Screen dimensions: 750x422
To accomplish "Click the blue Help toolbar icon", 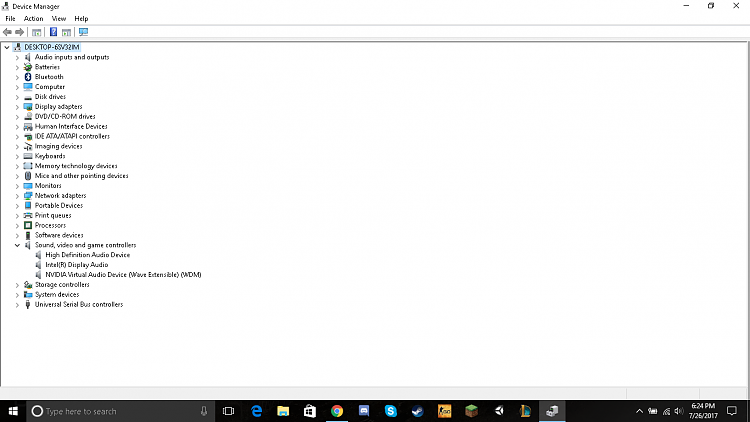I will point(53,32).
